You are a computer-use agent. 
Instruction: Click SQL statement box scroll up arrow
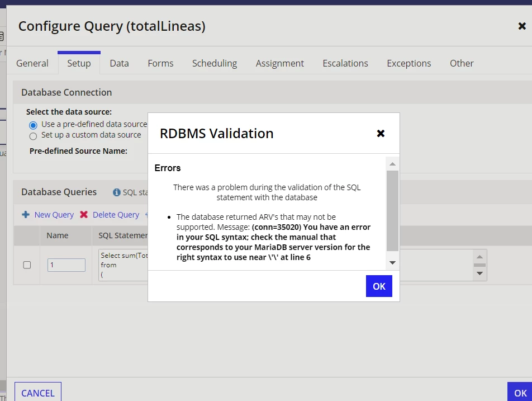(x=479, y=257)
